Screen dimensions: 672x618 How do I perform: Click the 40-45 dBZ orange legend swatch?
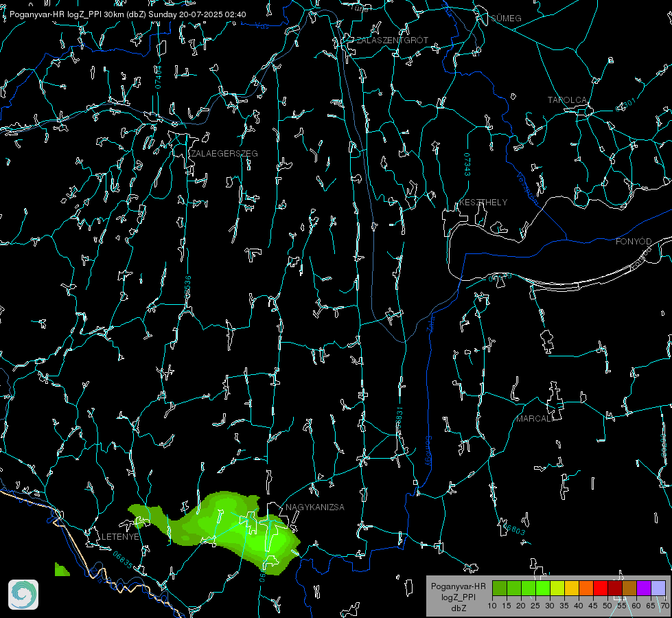pos(586,588)
